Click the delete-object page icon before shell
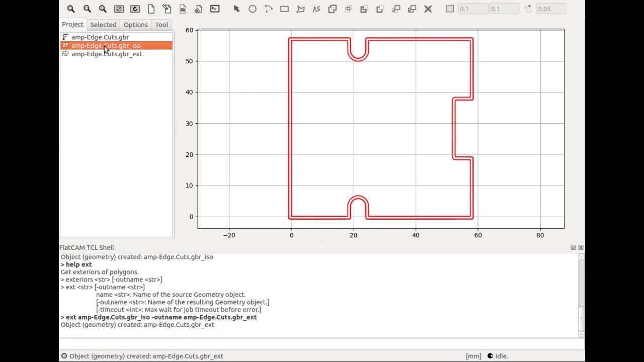The image size is (644, 362). [x=199, y=9]
